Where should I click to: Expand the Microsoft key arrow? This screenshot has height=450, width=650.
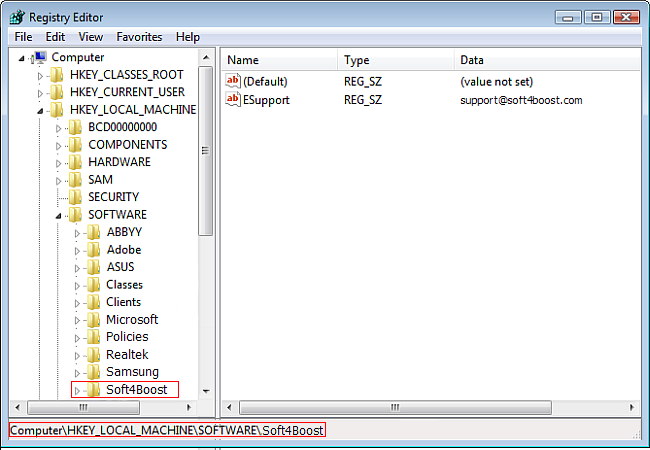(x=77, y=321)
